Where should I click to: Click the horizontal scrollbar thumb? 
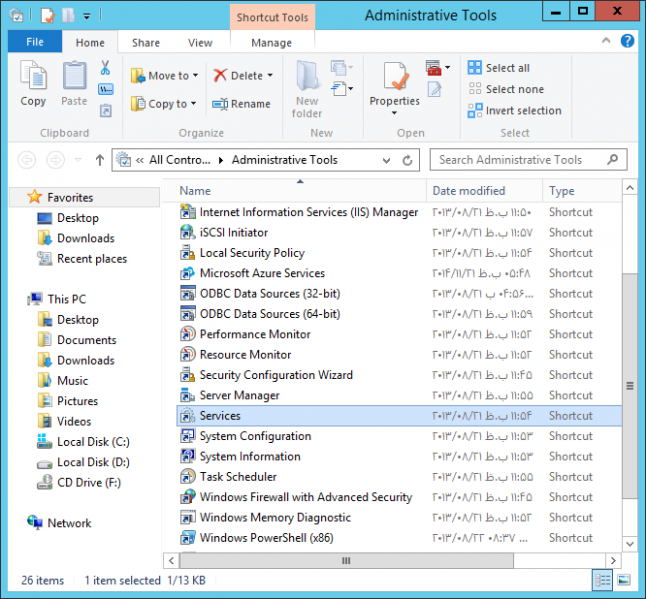tap(346, 561)
